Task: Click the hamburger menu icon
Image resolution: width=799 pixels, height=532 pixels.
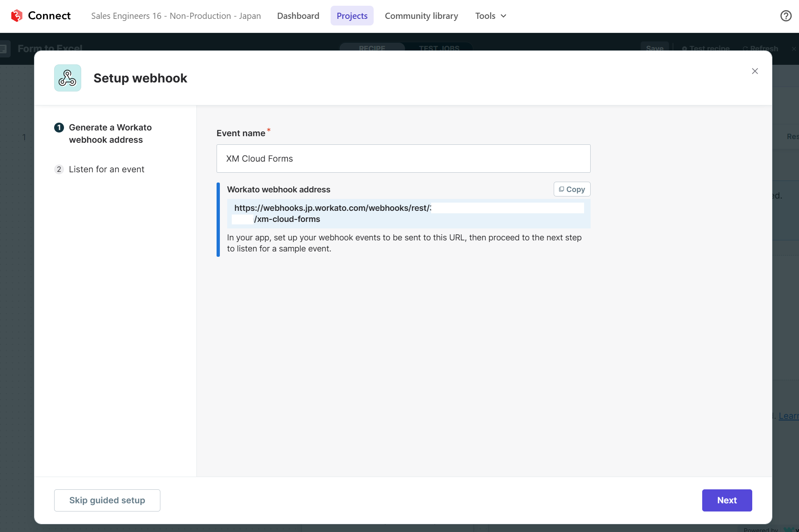Action: point(5,49)
